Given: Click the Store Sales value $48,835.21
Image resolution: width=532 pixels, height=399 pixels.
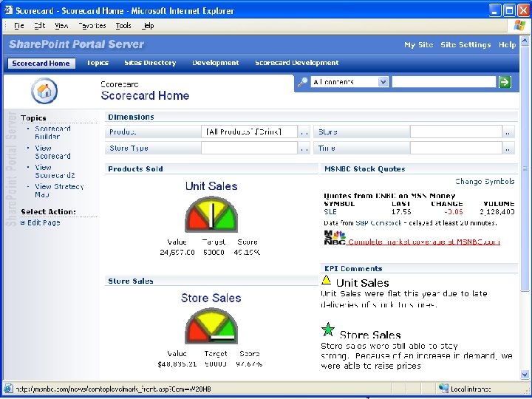Looking at the screenshot, I should point(177,364).
